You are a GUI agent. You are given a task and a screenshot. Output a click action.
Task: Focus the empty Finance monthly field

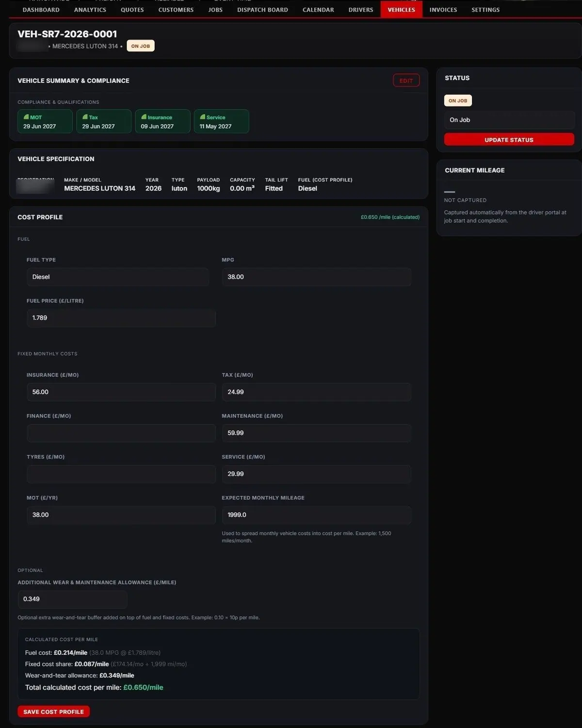pos(121,433)
